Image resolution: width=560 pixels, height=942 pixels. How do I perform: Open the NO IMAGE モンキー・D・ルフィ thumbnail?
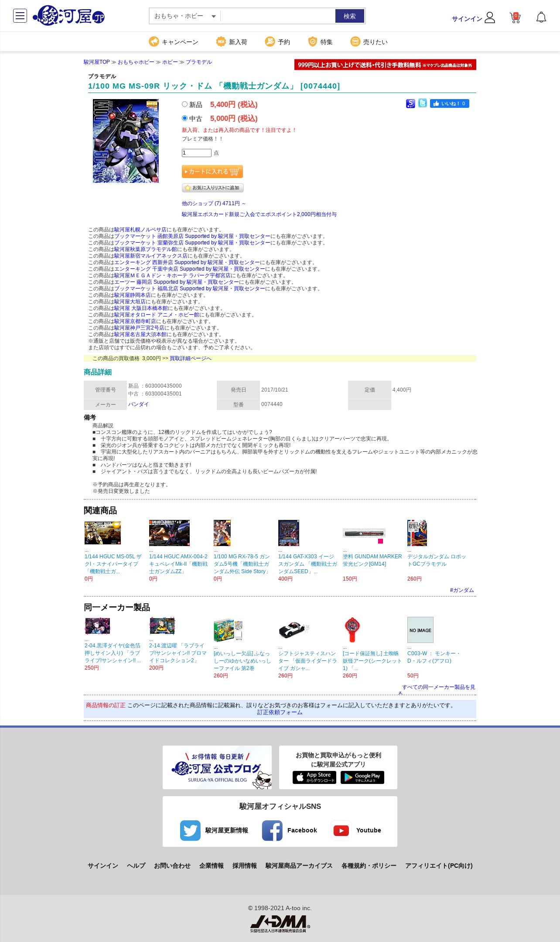[420, 630]
